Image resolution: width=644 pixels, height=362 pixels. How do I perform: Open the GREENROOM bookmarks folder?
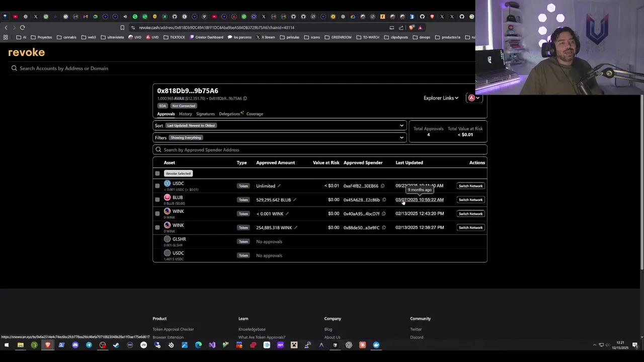pyautogui.click(x=338, y=37)
